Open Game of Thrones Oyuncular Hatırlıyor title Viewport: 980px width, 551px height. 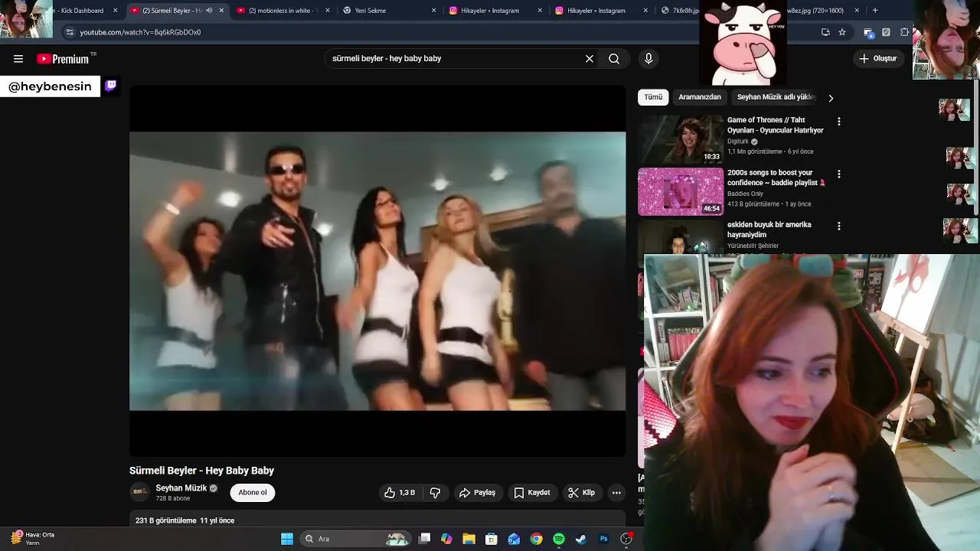pyautogui.click(x=775, y=125)
